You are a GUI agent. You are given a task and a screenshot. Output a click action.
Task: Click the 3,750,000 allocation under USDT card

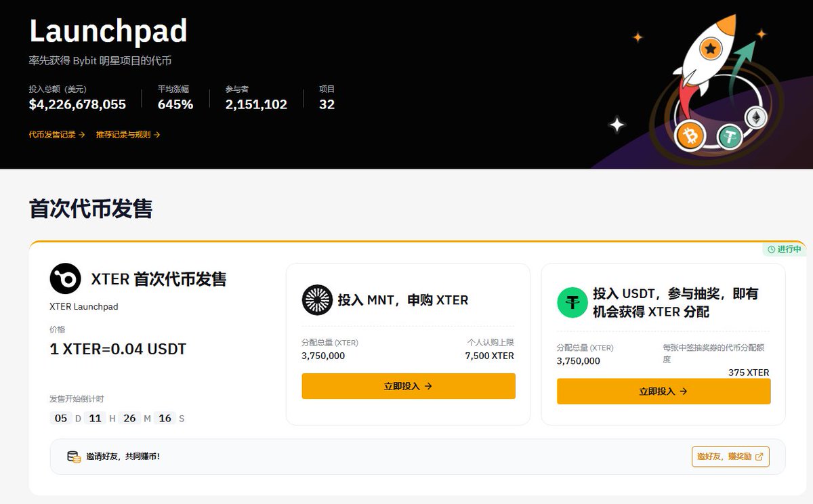pyautogui.click(x=579, y=361)
